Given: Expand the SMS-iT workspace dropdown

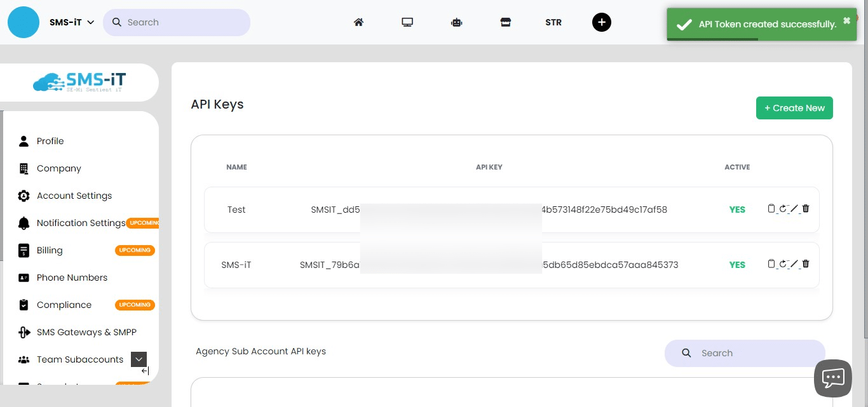Looking at the screenshot, I should point(90,21).
